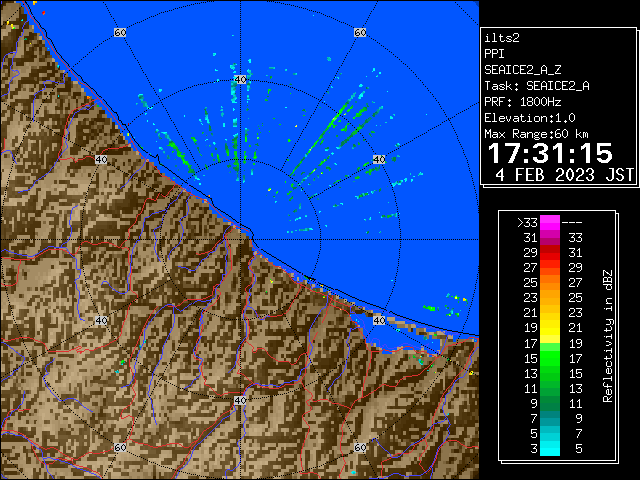Click the magenta >33 dBZ color band

pos(550,223)
